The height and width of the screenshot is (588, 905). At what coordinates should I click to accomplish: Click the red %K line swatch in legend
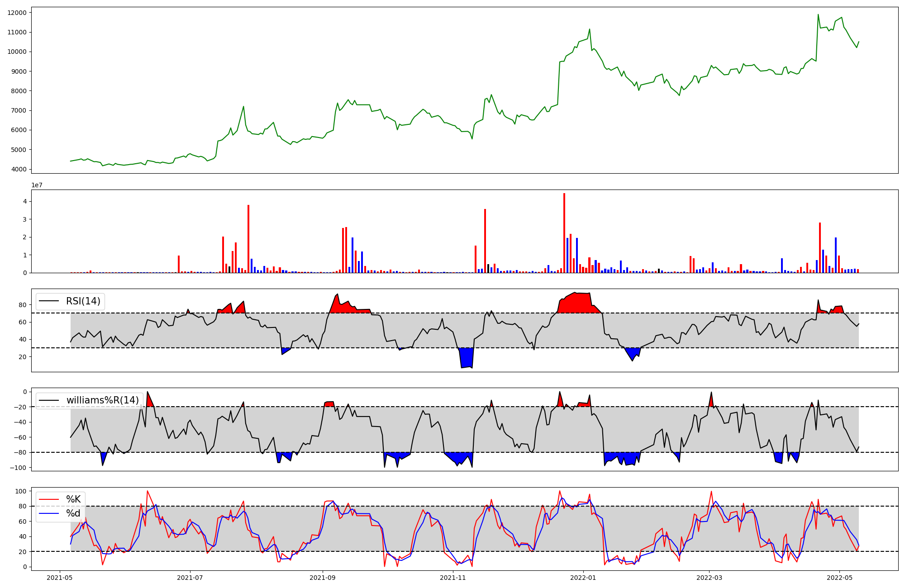49,499
